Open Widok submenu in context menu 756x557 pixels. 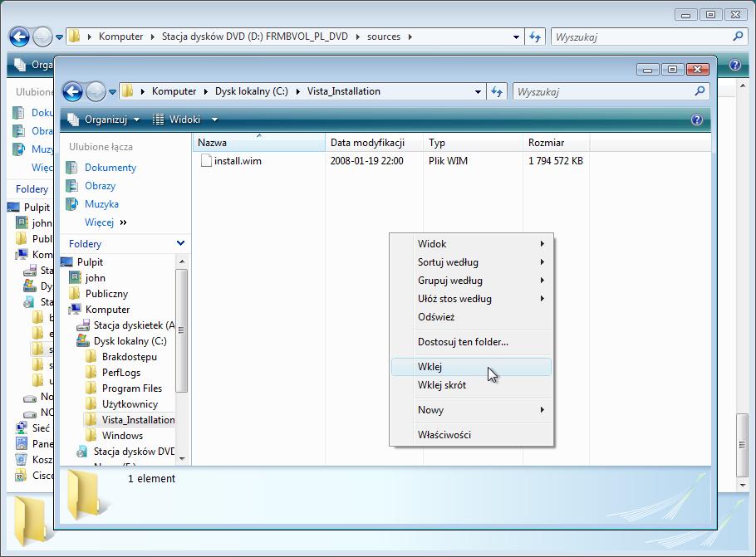[472, 244]
